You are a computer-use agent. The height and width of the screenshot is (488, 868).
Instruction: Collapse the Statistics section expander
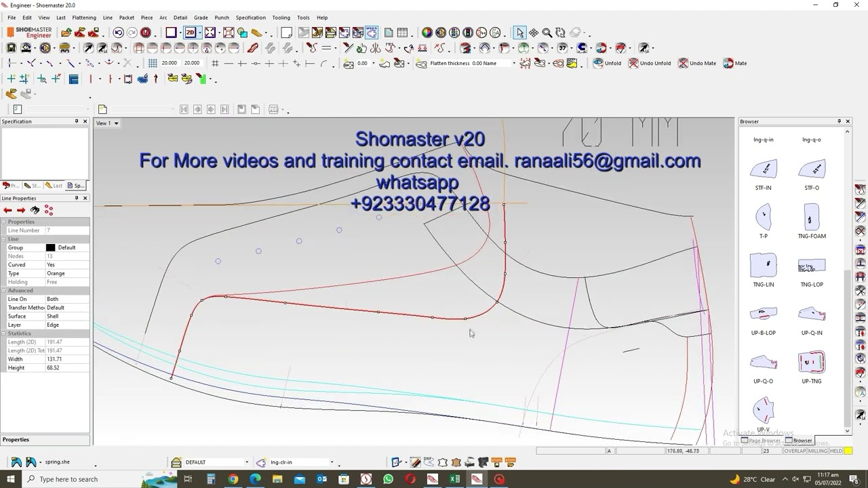(3, 333)
